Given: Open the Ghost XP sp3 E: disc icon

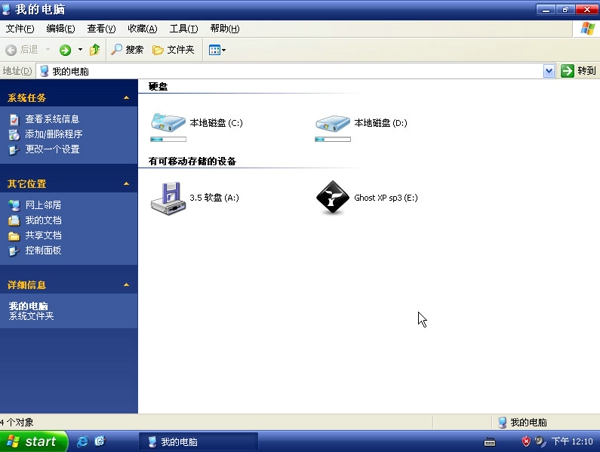Looking at the screenshot, I should point(333,197).
